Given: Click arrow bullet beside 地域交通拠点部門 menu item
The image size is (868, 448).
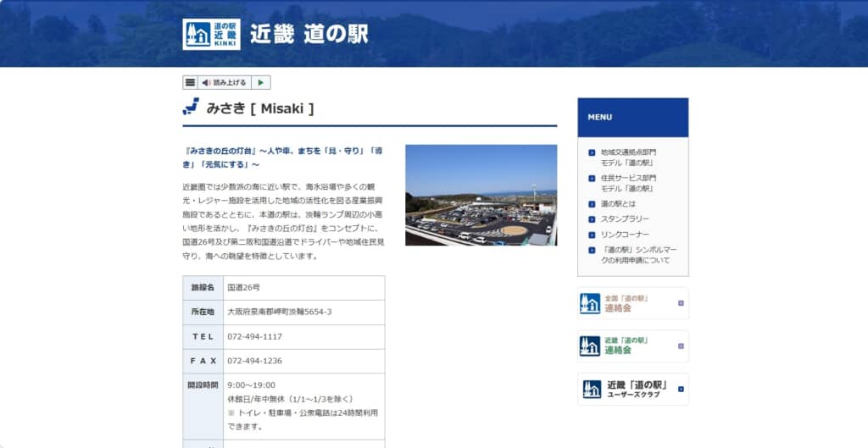Looking at the screenshot, I should tap(592, 153).
